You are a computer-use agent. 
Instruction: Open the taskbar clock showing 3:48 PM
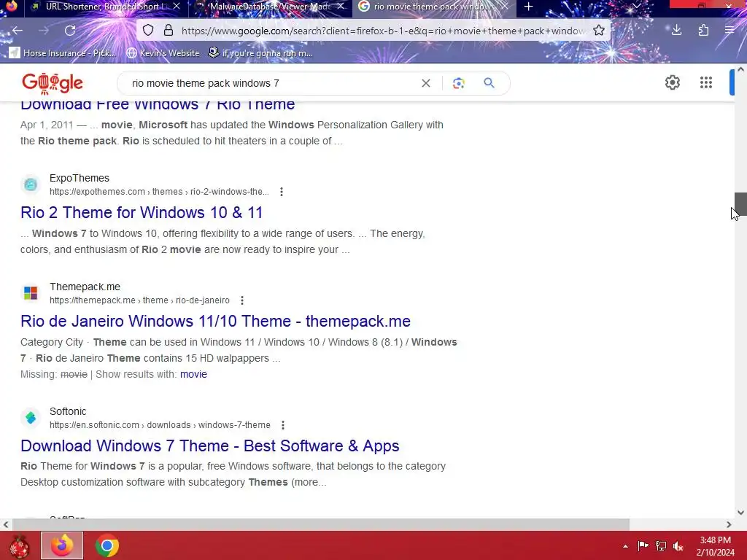[715, 546]
